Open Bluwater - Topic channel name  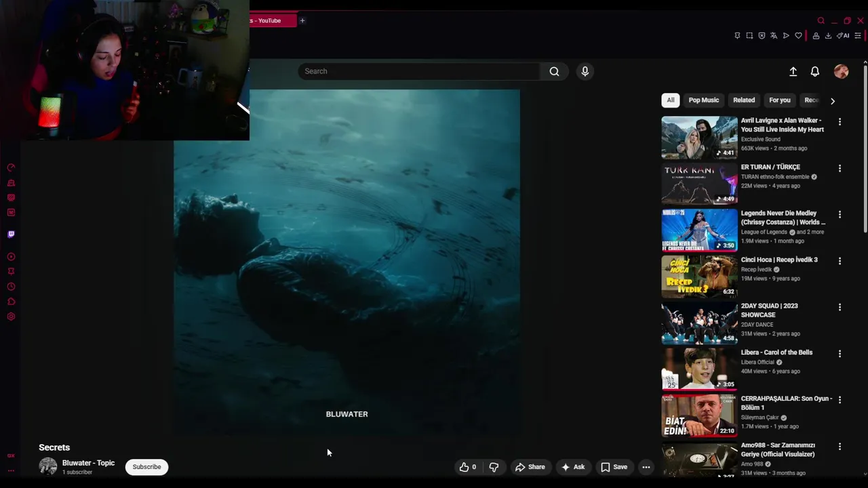tap(88, 463)
